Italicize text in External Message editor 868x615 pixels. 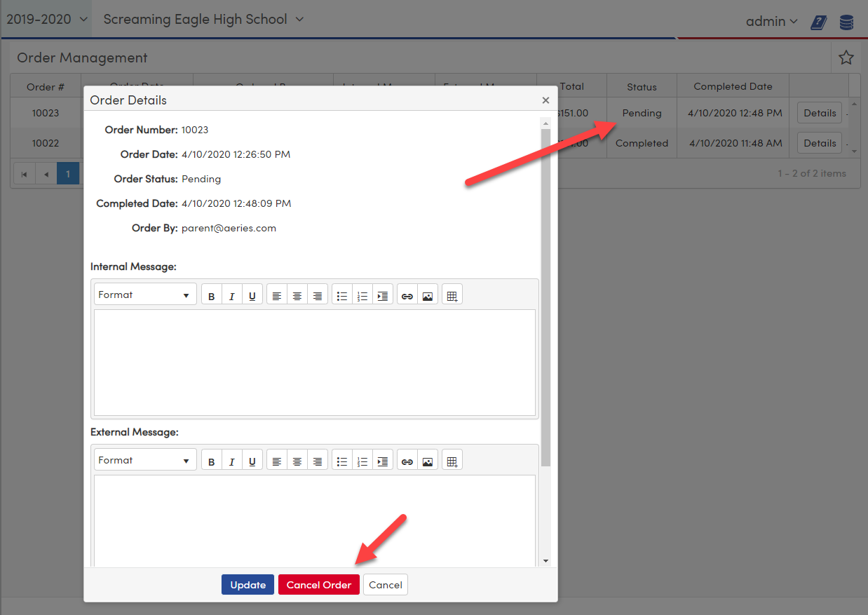coord(232,461)
